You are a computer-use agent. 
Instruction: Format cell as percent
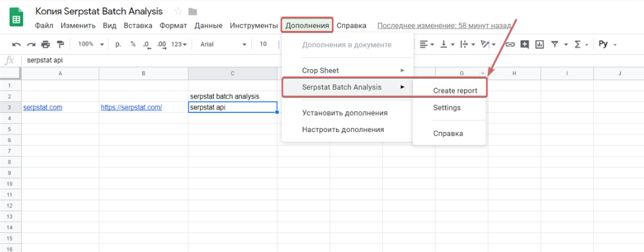tap(133, 44)
